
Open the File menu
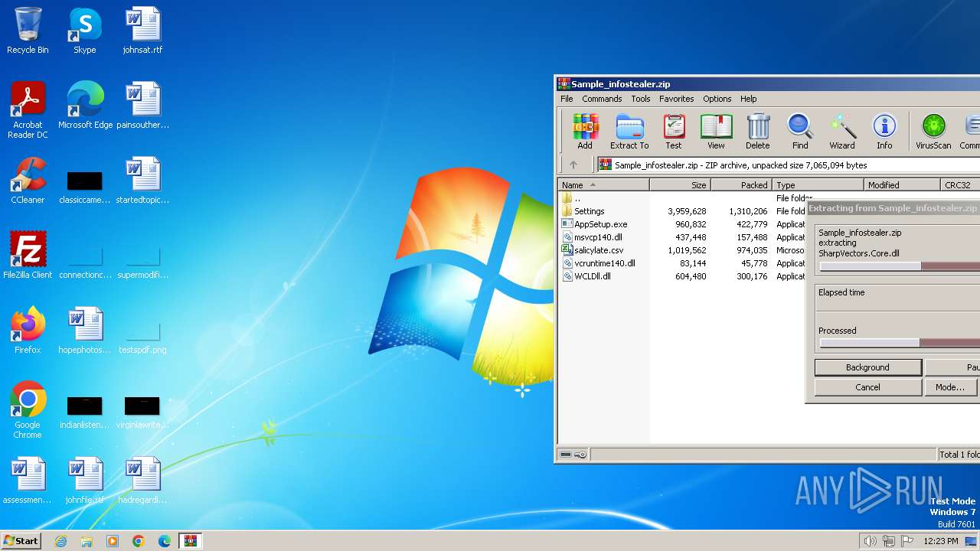(x=567, y=99)
